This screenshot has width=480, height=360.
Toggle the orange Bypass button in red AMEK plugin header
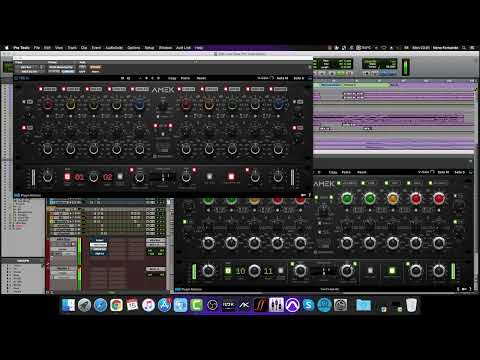click(95, 67)
